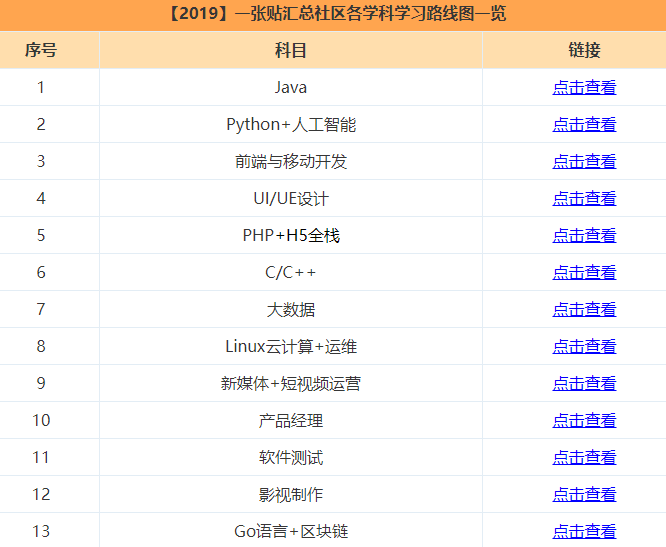
Task: Click row number 2 in 序号 column
Action: pos(41,124)
